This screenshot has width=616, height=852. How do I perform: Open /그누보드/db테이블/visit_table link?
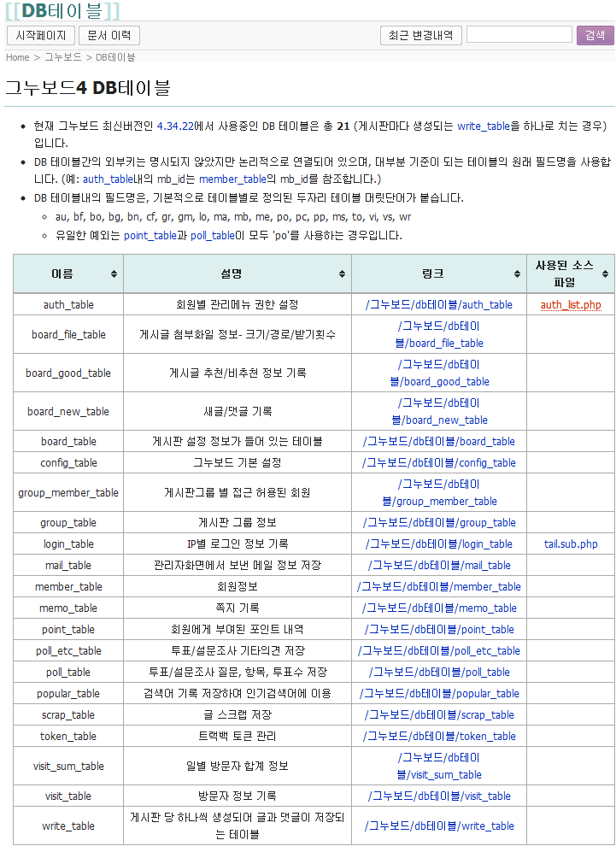click(x=439, y=796)
